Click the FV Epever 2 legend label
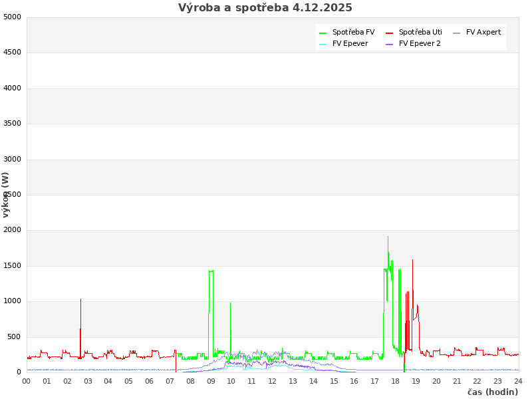This screenshot has height=399, width=532. [420, 44]
